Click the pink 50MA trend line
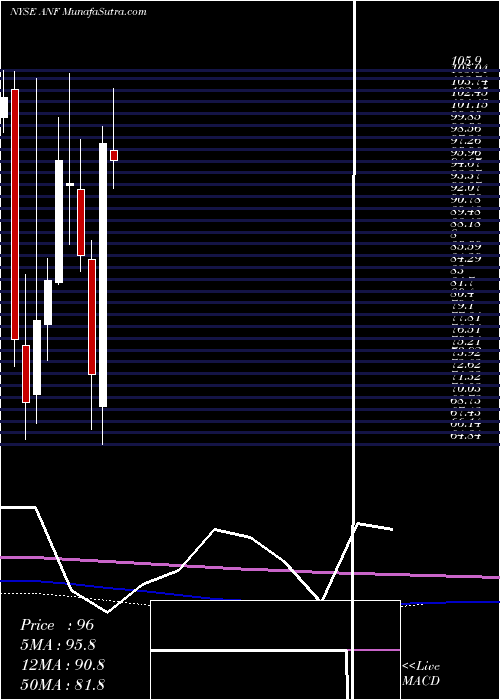 tap(250, 568)
